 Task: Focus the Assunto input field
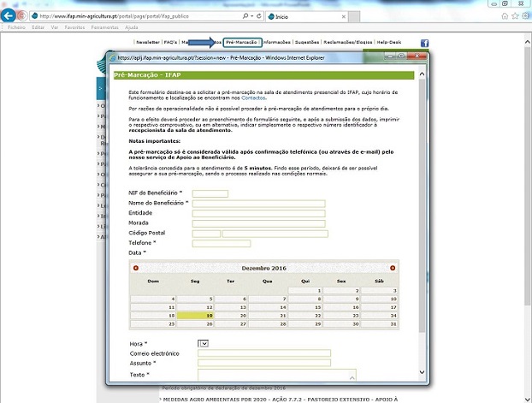click(x=264, y=363)
